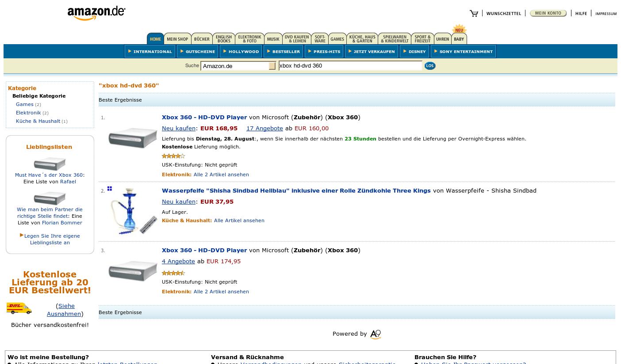
Task: Open the Bücher tab
Action: coord(202,39)
